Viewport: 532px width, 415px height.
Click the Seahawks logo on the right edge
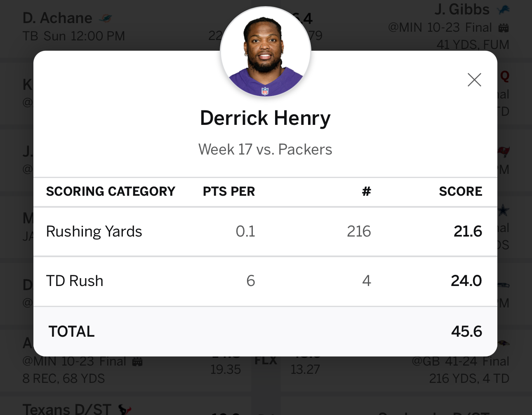coord(504,284)
